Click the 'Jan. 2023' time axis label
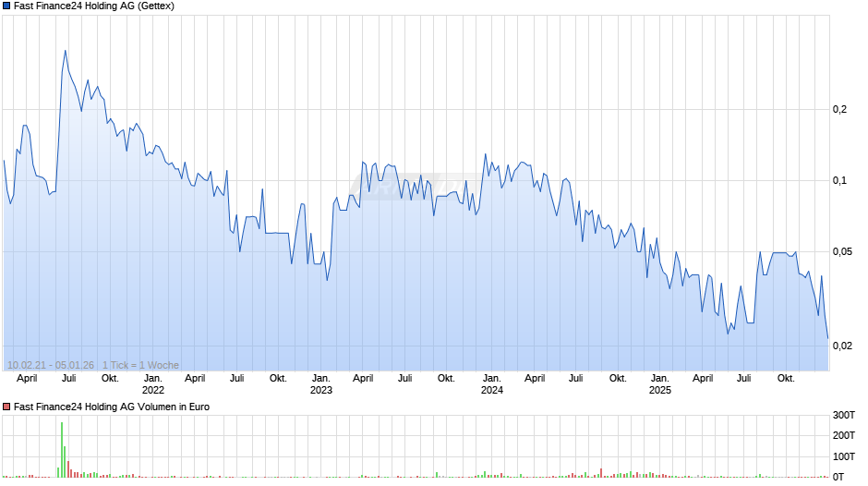The width and height of the screenshot is (868, 486). 321,384
